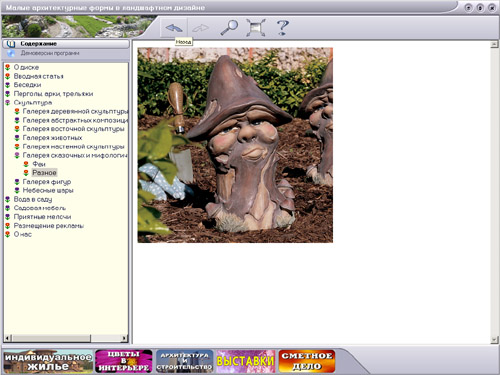Open Перголы, арки, трельяжи section

[53, 94]
